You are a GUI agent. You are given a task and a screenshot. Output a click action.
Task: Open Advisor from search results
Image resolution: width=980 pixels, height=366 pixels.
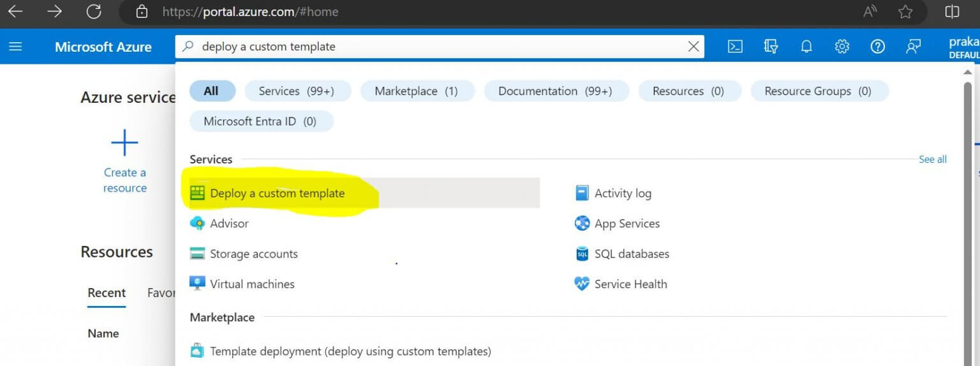pyautogui.click(x=229, y=224)
